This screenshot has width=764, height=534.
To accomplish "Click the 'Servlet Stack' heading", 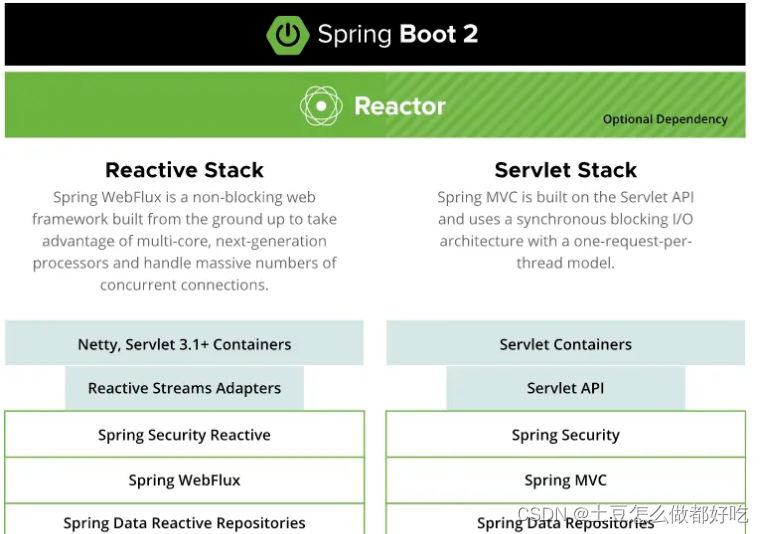I will 565,170.
